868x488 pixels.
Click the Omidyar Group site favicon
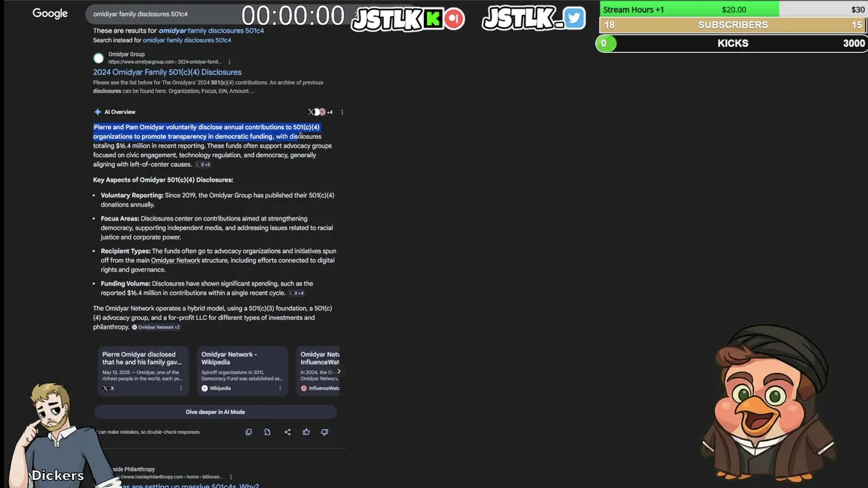(x=98, y=58)
